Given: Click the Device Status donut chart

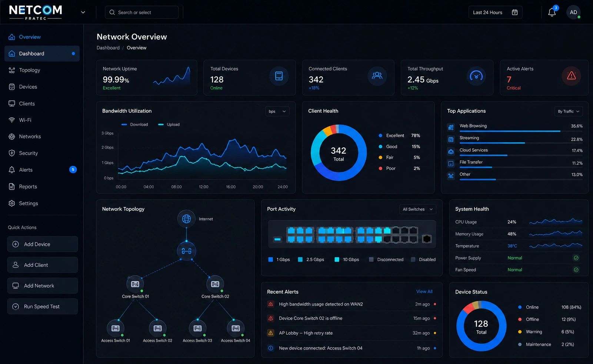Looking at the screenshot, I should tap(481, 326).
